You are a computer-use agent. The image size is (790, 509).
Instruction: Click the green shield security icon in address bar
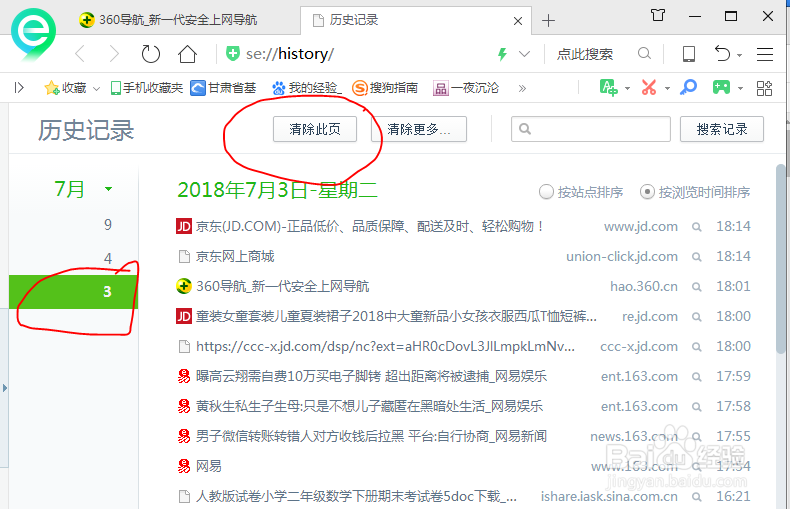pyautogui.click(x=233, y=53)
